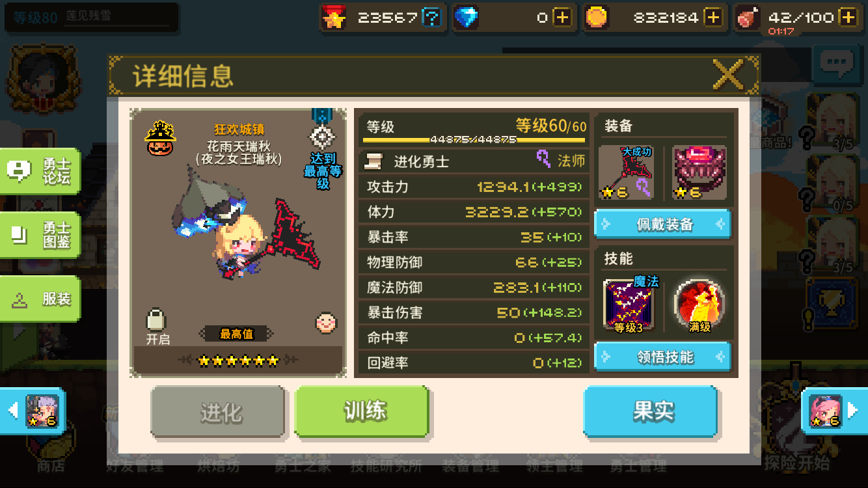Viewport: 868px width, 488px height.
Task: Open the 勇士图鉴 encyclopedia side tab
Action: 40,235
